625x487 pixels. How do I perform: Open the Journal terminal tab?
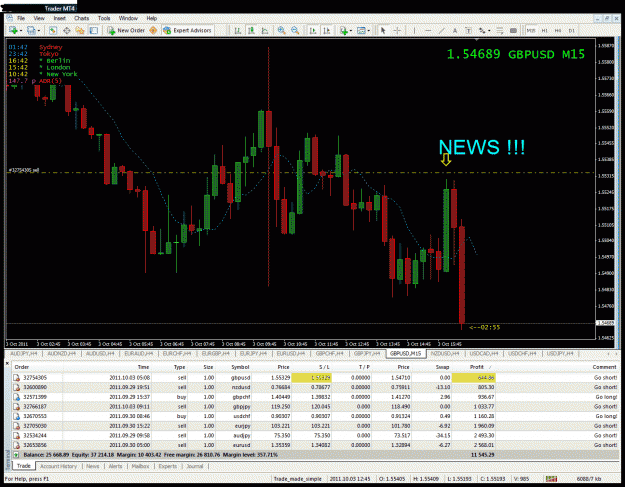click(195, 466)
